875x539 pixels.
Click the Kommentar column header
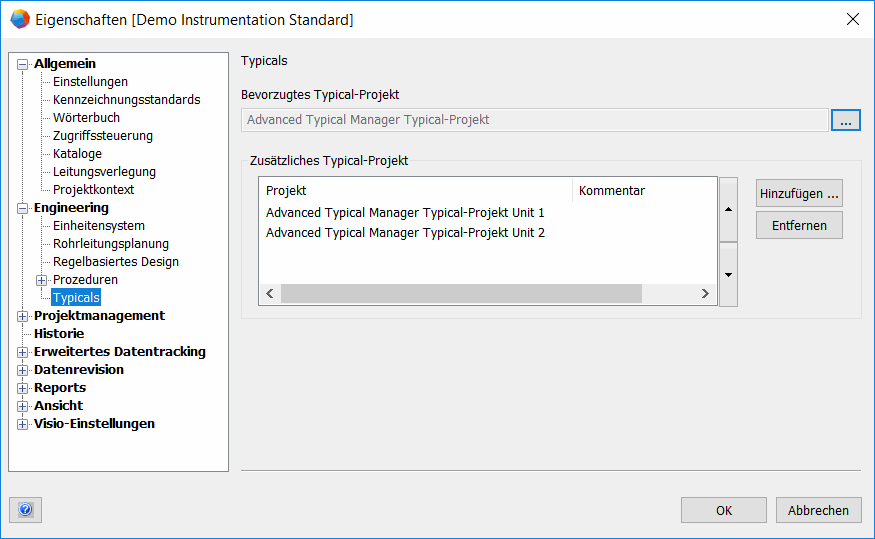coord(612,191)
